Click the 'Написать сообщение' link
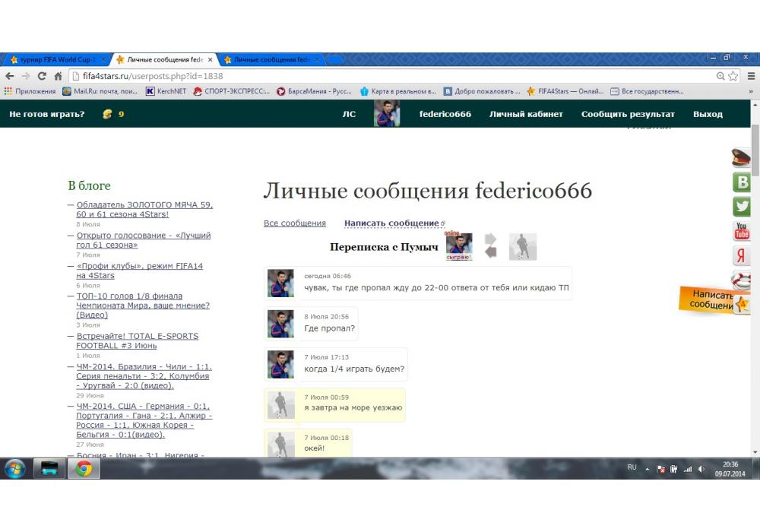 pyautogui.click(x=391, y=223)
